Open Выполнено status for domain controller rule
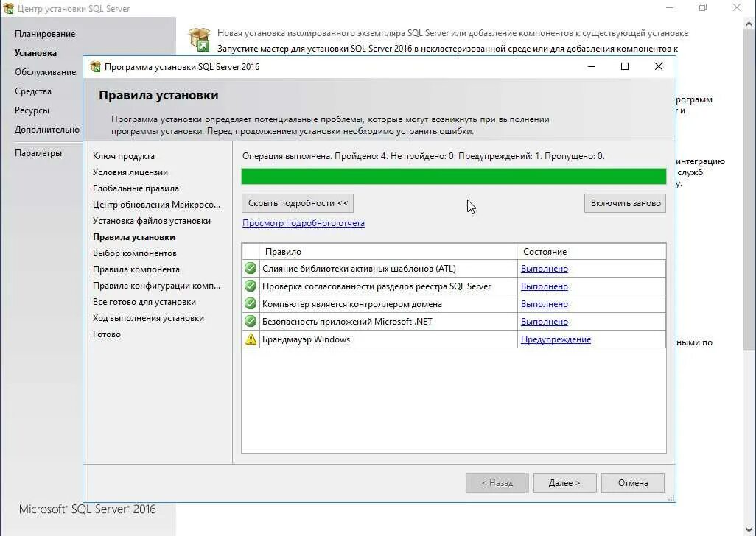Screen dimensions: 756x536 [x=545, y=304]
